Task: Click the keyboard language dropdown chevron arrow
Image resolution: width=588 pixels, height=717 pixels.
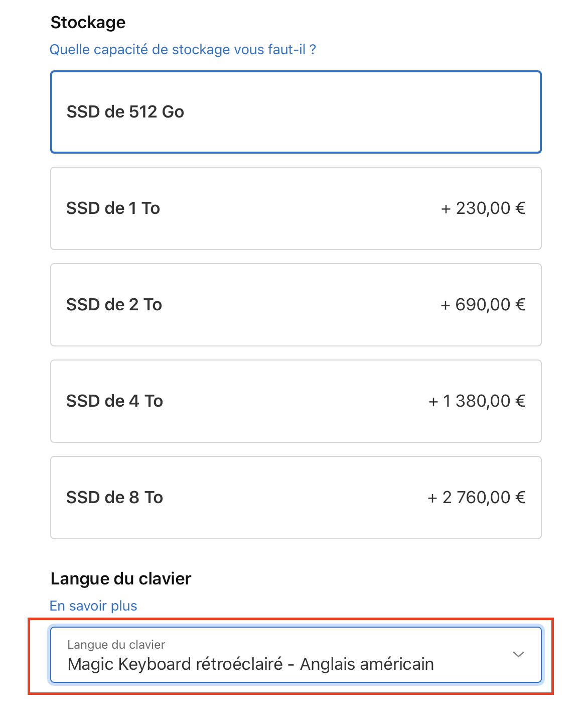Action: tap(518, 654)
